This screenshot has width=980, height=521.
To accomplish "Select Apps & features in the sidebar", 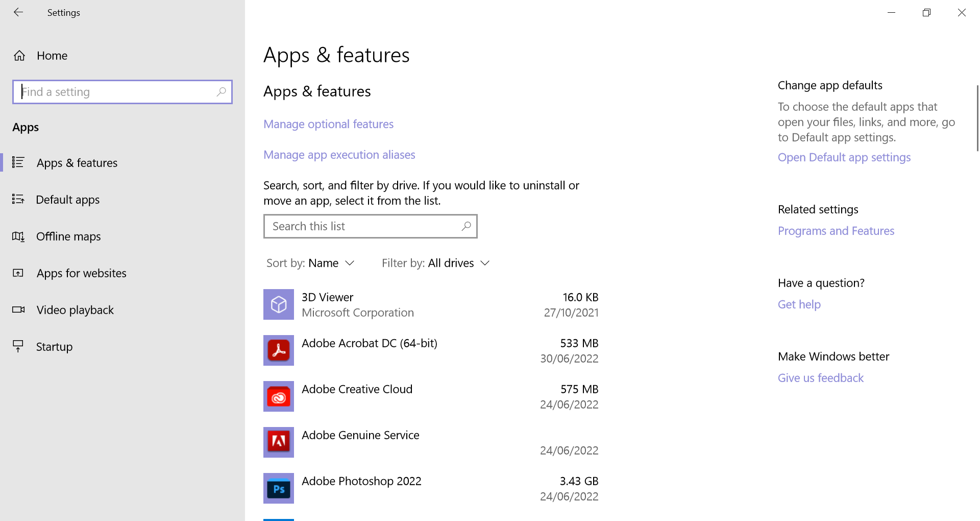I will click(x=77, y=163).
